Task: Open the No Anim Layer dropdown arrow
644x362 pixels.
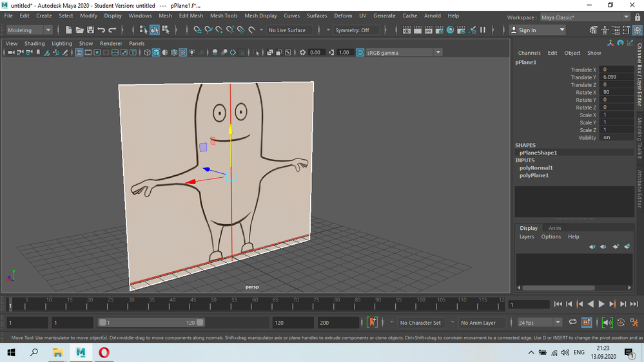Action: tap(453, 323)
